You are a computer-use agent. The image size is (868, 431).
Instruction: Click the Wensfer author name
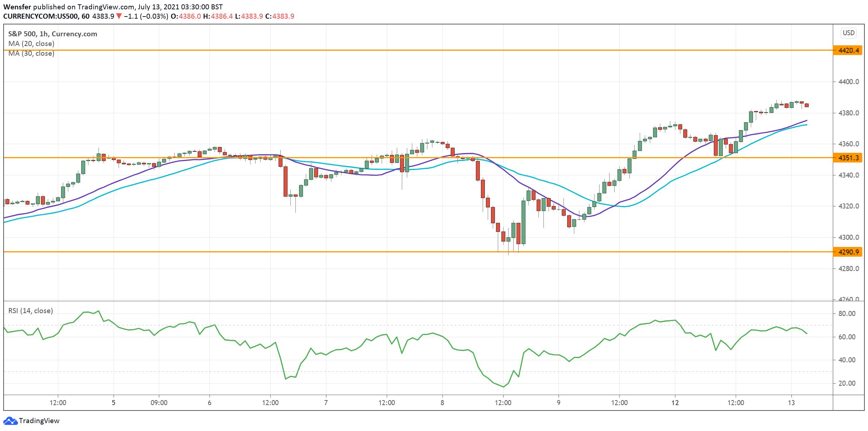point(17,7)
